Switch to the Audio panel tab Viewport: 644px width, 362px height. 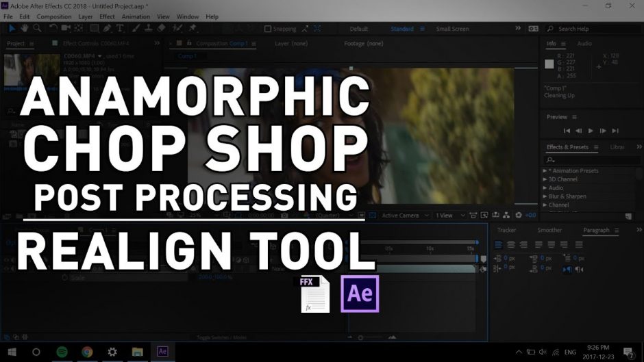(x=584, y=44)
